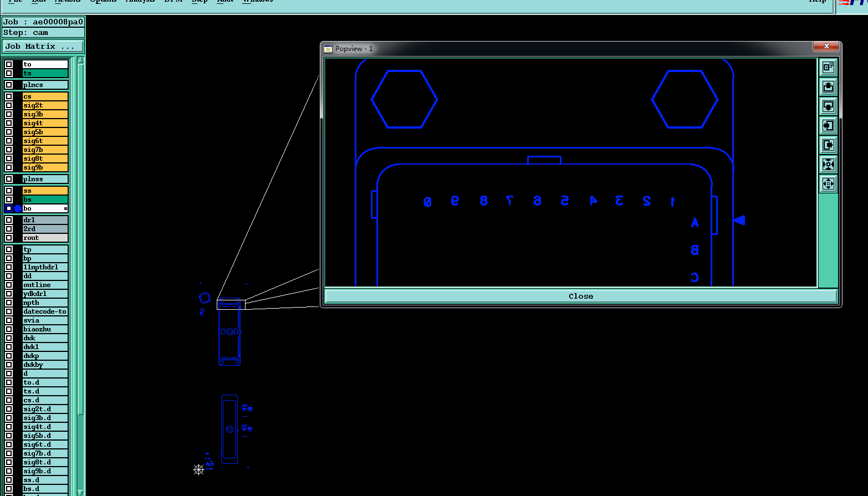Select the to.d layer name

pos(45,382)
